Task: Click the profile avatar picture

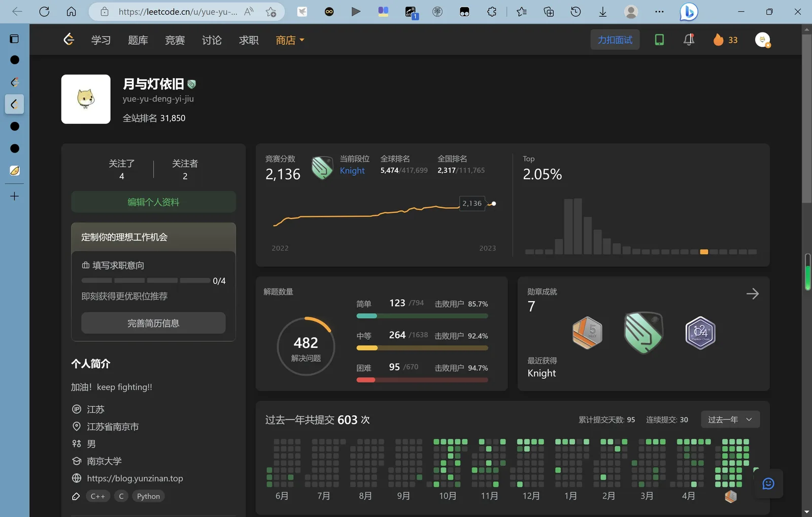Action: [x=86, y=99]
